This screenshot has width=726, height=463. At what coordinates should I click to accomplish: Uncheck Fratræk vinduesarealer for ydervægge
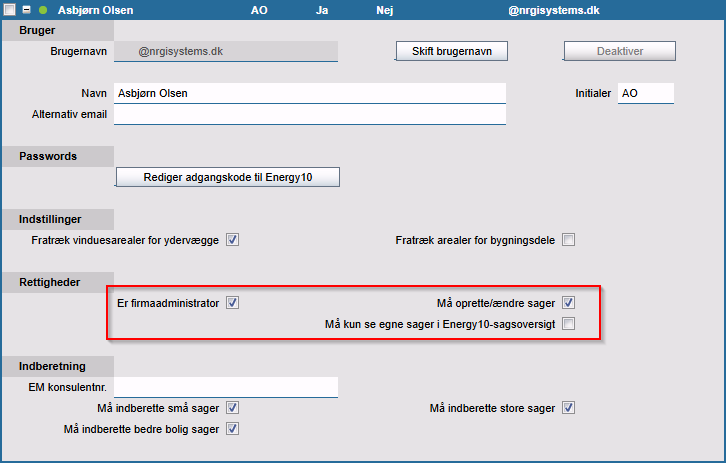(x=232, y=240)
